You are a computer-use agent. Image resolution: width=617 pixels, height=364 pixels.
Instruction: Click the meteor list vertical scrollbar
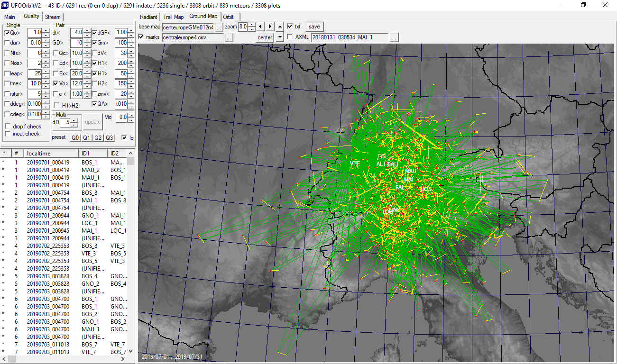tap(130, 256)
